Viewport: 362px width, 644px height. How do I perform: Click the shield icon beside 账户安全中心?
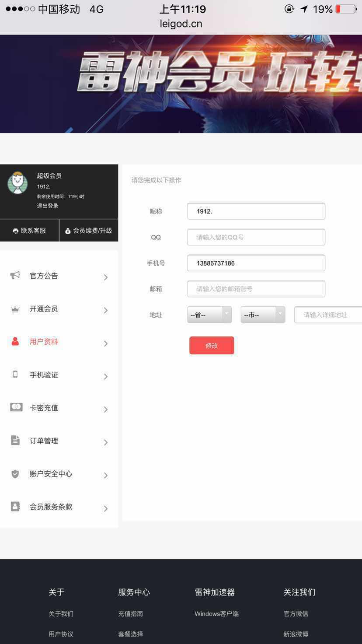pos(15,474)
